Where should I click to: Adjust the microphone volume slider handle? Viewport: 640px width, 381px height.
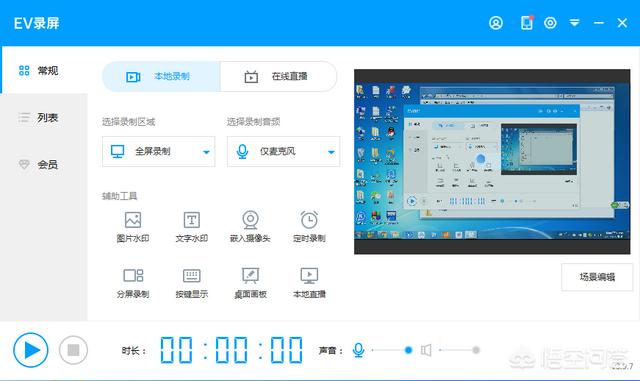pos(408,350)
